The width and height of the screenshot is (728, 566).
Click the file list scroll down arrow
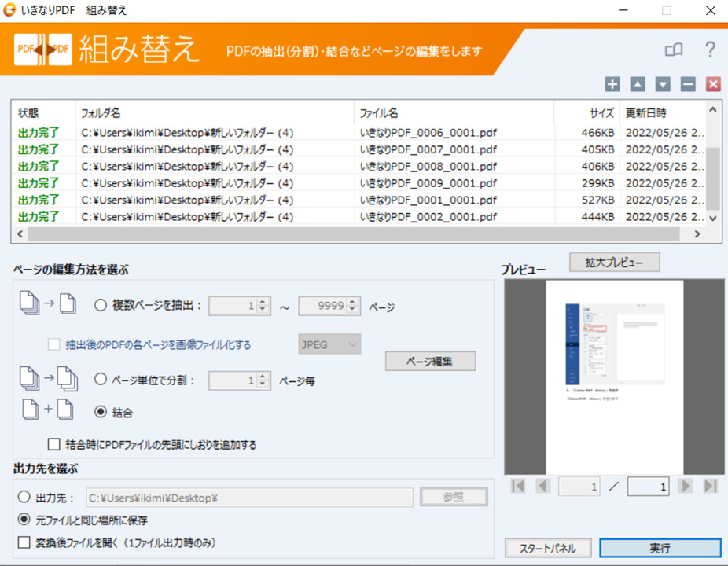point(713,219)
